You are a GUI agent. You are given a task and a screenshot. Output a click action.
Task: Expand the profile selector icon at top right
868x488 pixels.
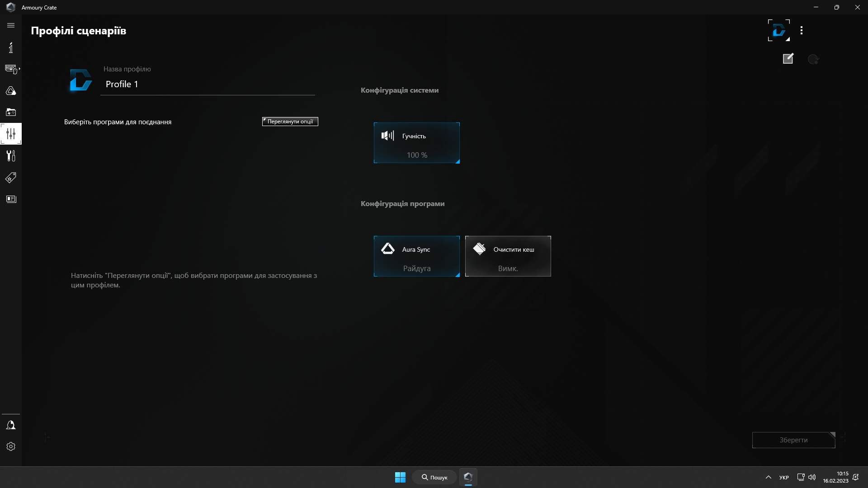pyautogui.click(x=778, y=30)
